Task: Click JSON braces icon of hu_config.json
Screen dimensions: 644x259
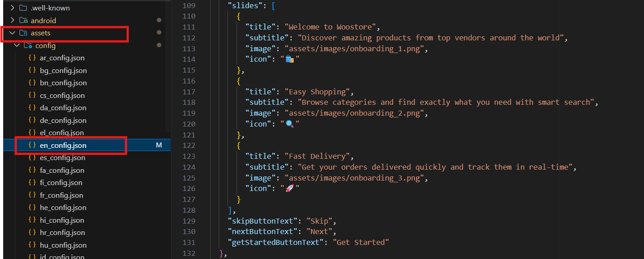Action: click(32, 245)
